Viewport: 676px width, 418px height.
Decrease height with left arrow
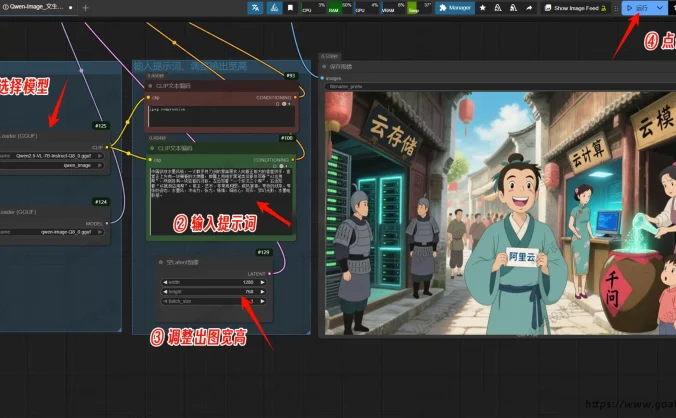coord(165,292)
